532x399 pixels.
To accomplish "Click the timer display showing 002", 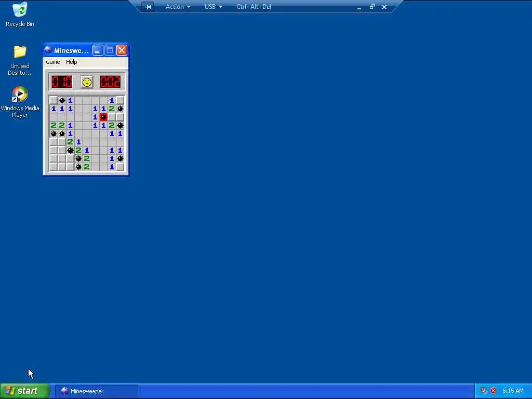I will pyautogui.click(x=110, y=82).
